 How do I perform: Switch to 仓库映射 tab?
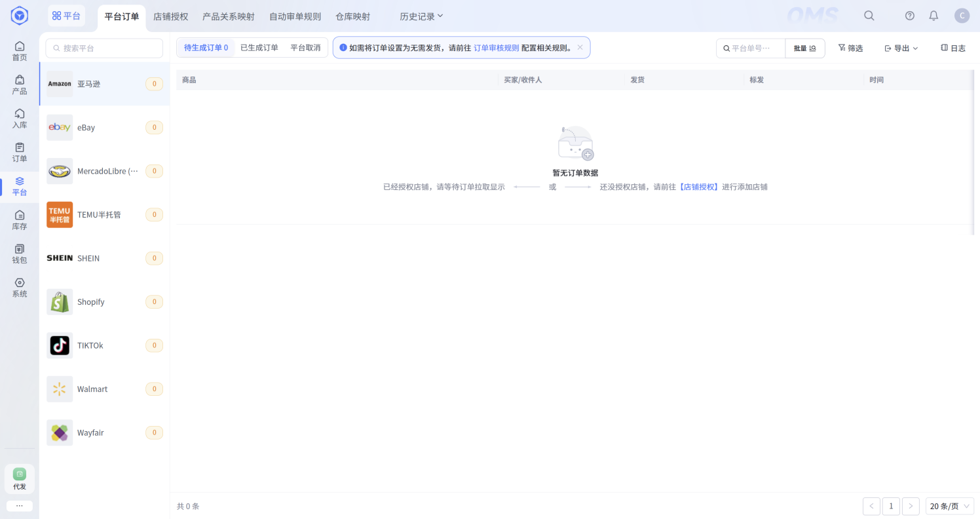tap(352, 16)
